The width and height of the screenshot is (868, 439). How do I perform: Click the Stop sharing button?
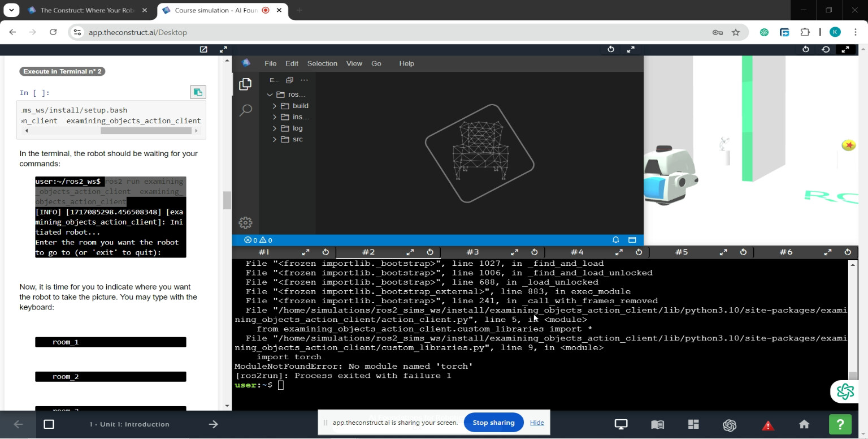point(493,423)
